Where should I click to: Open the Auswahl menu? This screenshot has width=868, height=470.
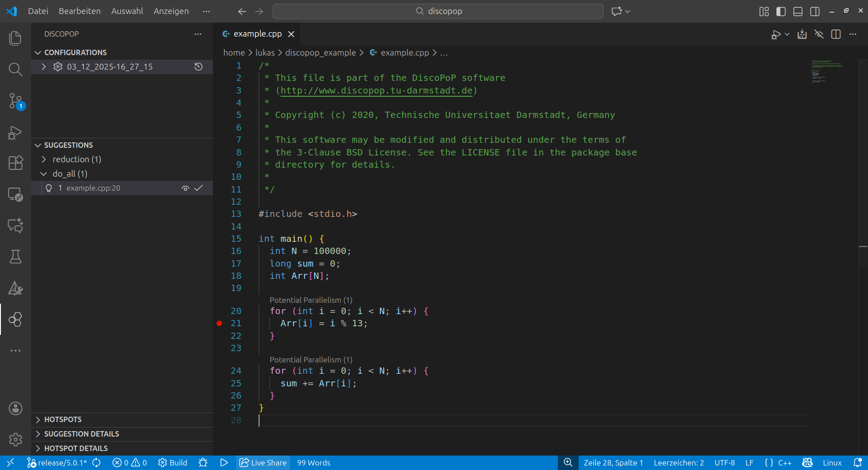(x=127, y=11)
